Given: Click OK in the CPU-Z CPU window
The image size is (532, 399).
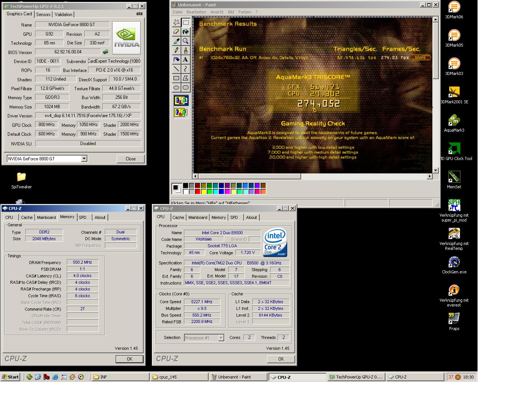Looking at the screenshot, I should pyautogui.click(x=281, y=359).
